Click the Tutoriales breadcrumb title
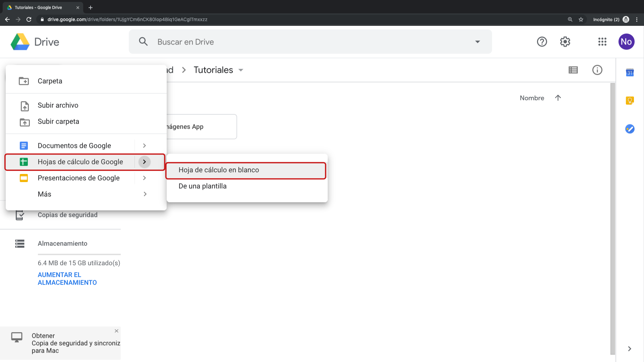Screen dimensions: 644x362 click(x=213, y=70)
